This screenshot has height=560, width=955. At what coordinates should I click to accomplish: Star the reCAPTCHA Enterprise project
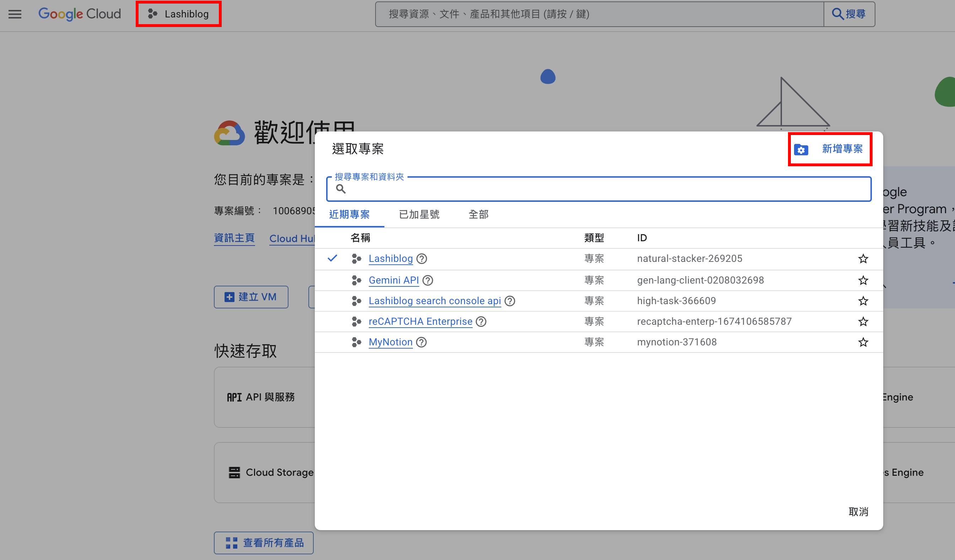(x=863, y=321)
